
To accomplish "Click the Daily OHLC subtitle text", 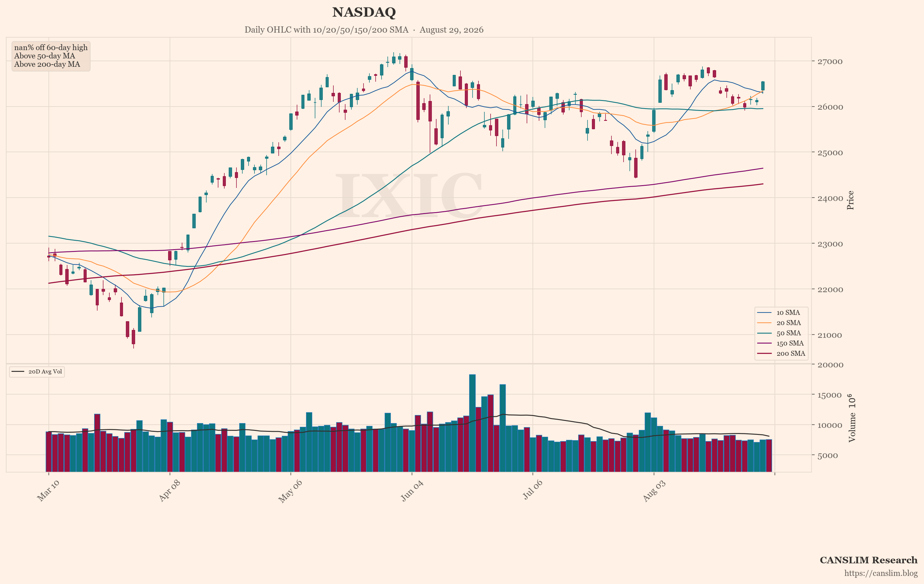I will coord(364,30).
